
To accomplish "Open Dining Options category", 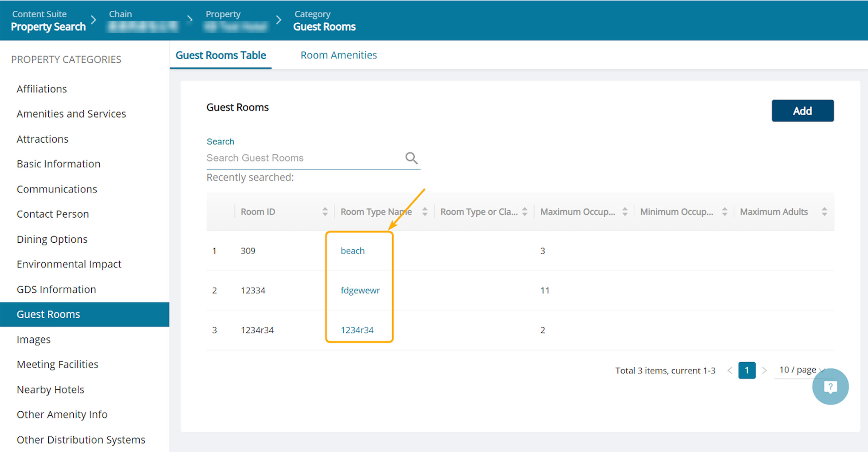I will tap(52, 239).
